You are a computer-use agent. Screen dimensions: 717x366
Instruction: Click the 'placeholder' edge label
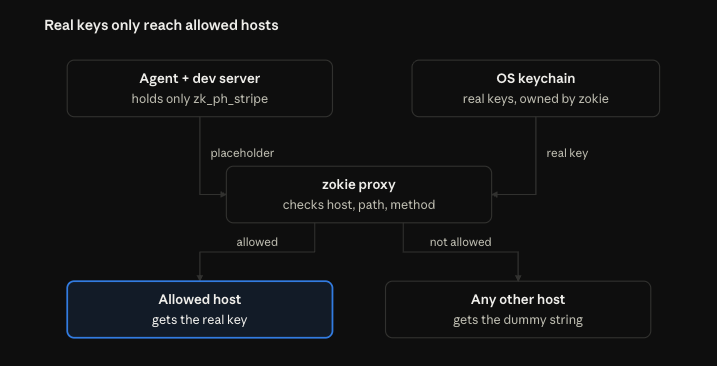242,153
